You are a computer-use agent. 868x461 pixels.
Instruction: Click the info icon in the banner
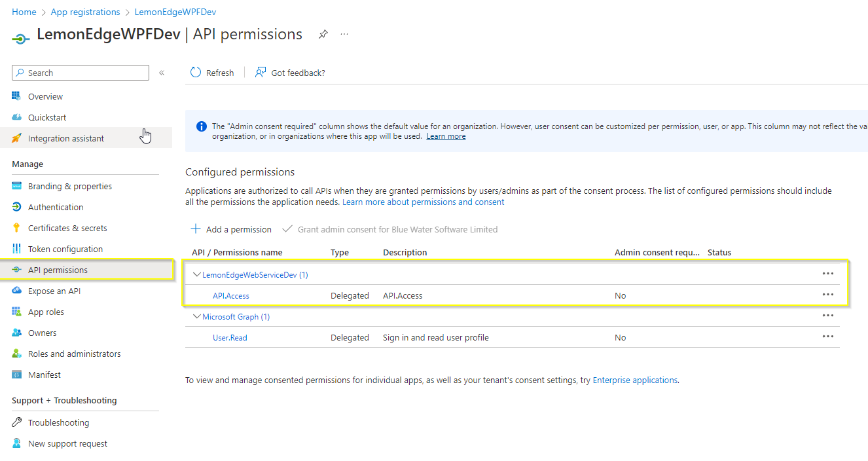point(202,126)
